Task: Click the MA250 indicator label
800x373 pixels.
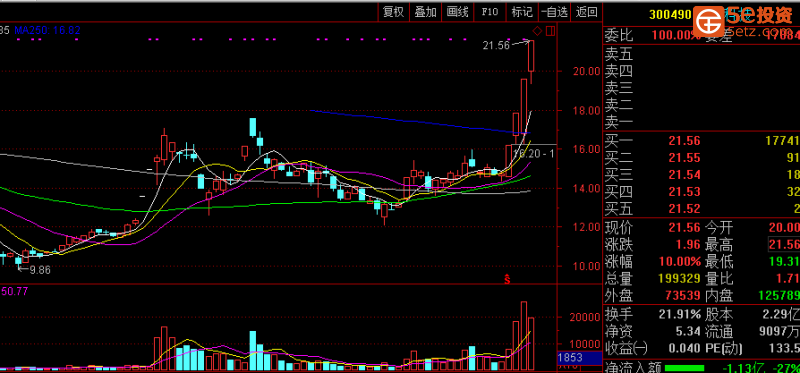Action: click(47, 31)
